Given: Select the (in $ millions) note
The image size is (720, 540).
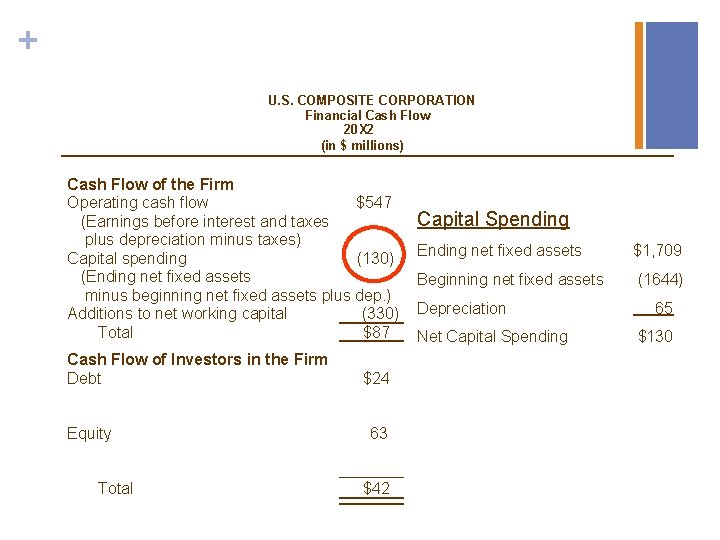Looking at the screenshot, I should coord(362,145).
